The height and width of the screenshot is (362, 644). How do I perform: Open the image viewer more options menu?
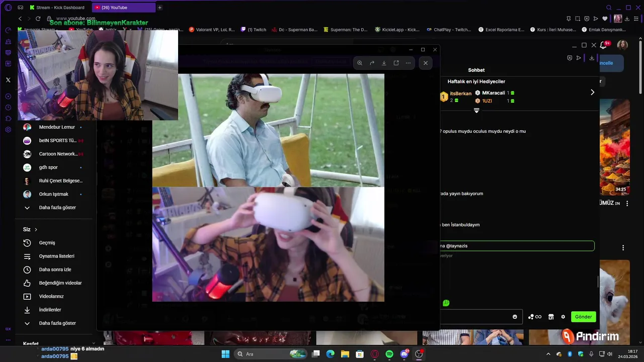click(x=408, y=63)
